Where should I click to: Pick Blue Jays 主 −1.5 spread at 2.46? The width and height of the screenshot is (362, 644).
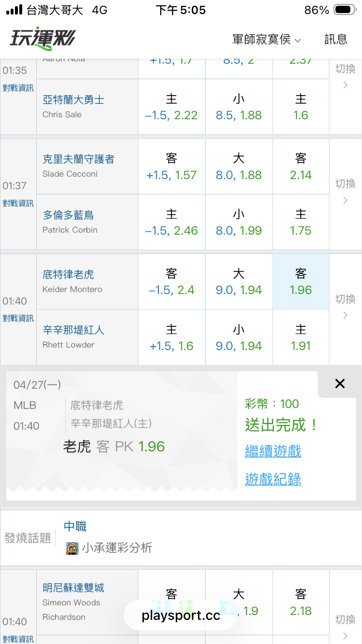click(171, 223)
